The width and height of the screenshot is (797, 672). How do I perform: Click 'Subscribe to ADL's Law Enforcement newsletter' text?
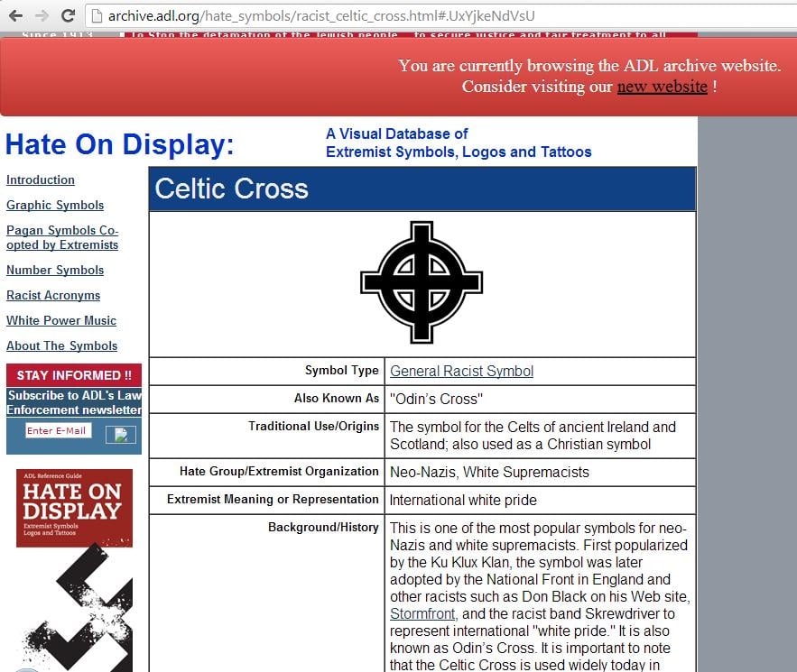coord(74,402)
